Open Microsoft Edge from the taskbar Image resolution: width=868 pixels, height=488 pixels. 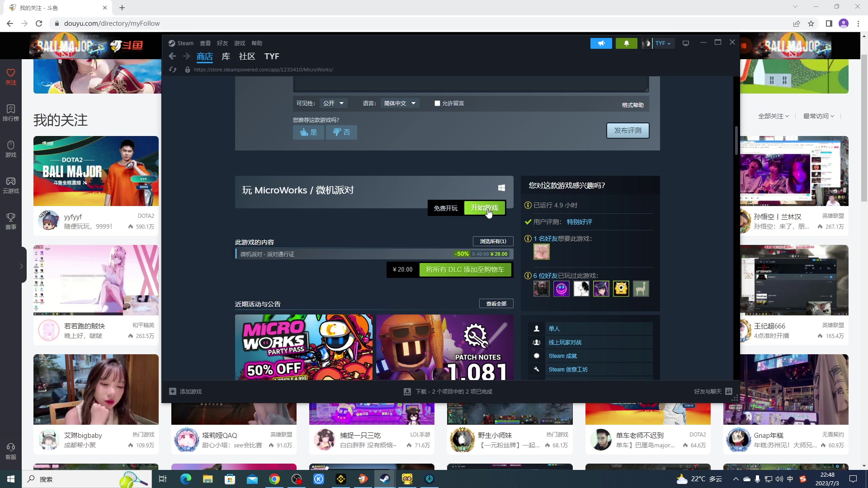186,479
